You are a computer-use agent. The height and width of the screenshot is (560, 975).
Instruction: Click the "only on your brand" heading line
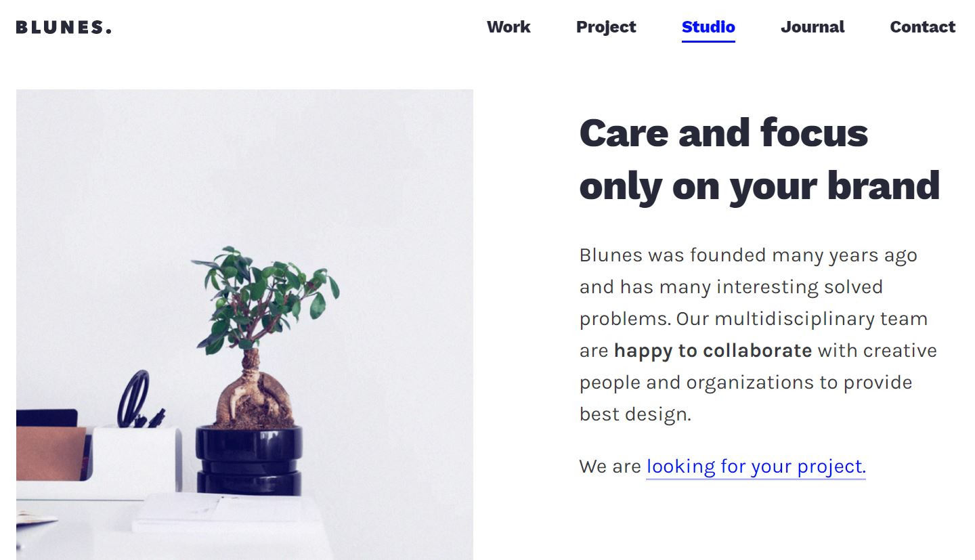tap(759, 186)
